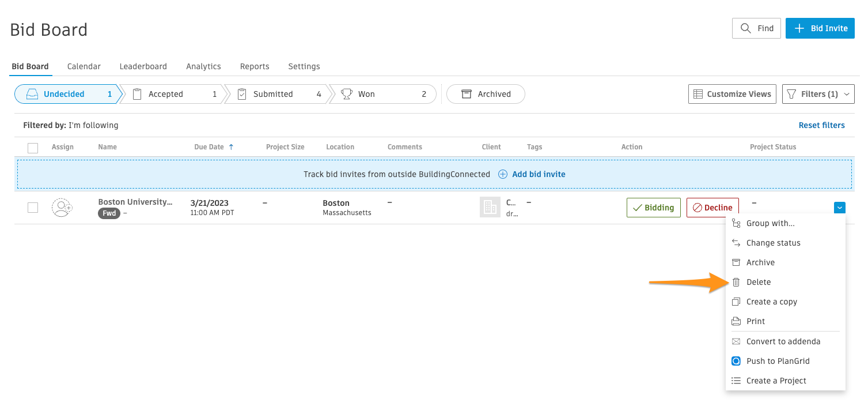This screenshot has height=410, width=868.
Task: Click the assign user avatar icon
Action: tap(62, 208)
